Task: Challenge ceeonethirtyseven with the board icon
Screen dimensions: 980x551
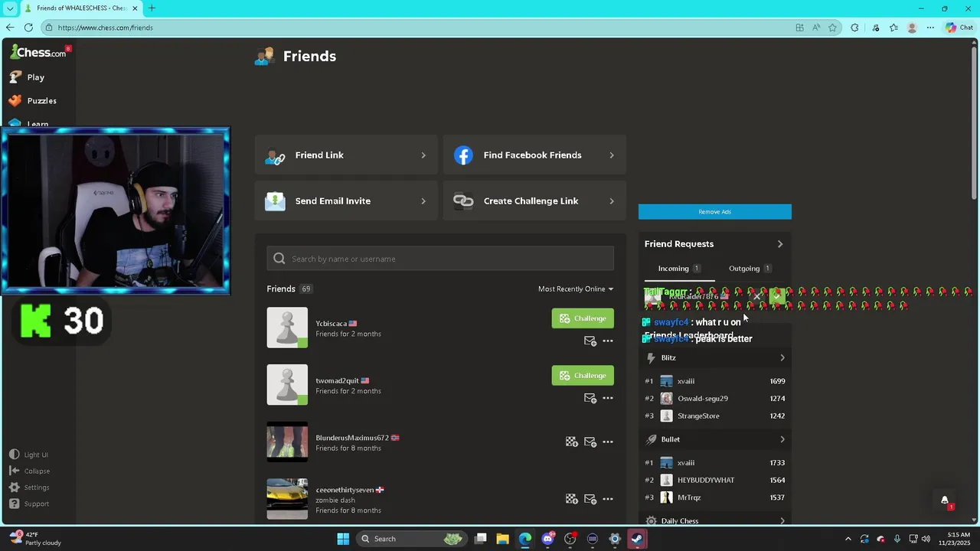Action: tap(571, 499)
